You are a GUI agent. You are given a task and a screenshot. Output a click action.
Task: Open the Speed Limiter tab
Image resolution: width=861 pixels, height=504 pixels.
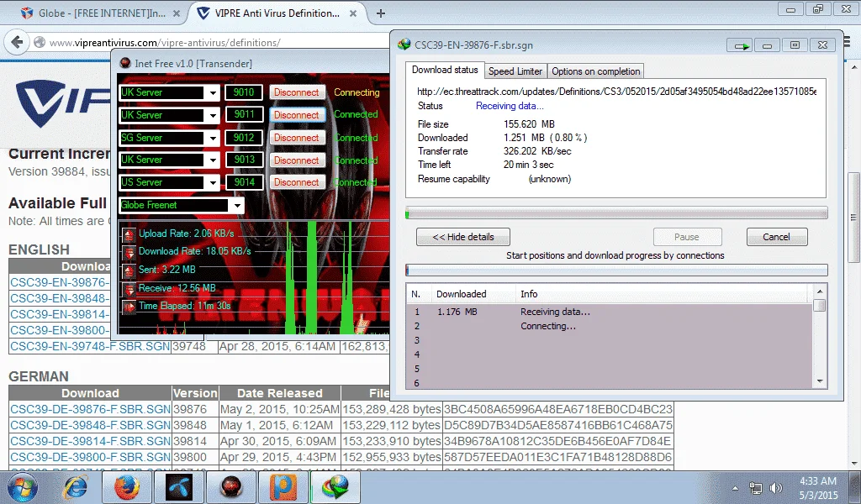coord(515,71)
